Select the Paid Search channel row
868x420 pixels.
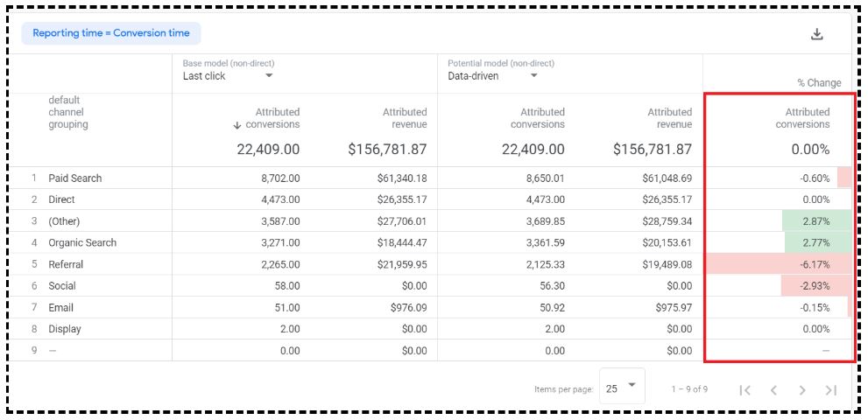(75, 178)
